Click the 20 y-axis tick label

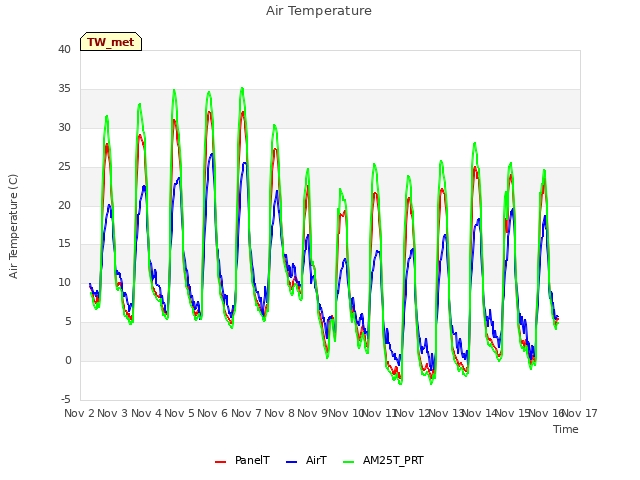[64, 205]
